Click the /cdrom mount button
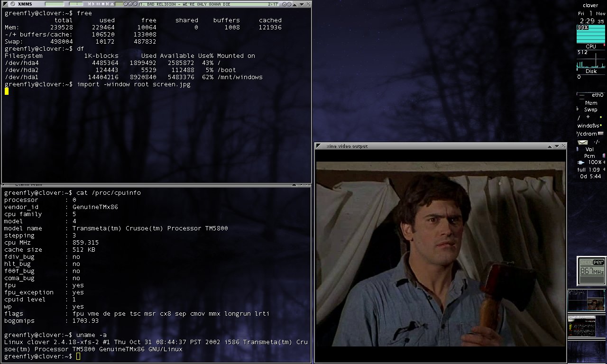Viewport: 607px width, 364px height. click(601, 134)
